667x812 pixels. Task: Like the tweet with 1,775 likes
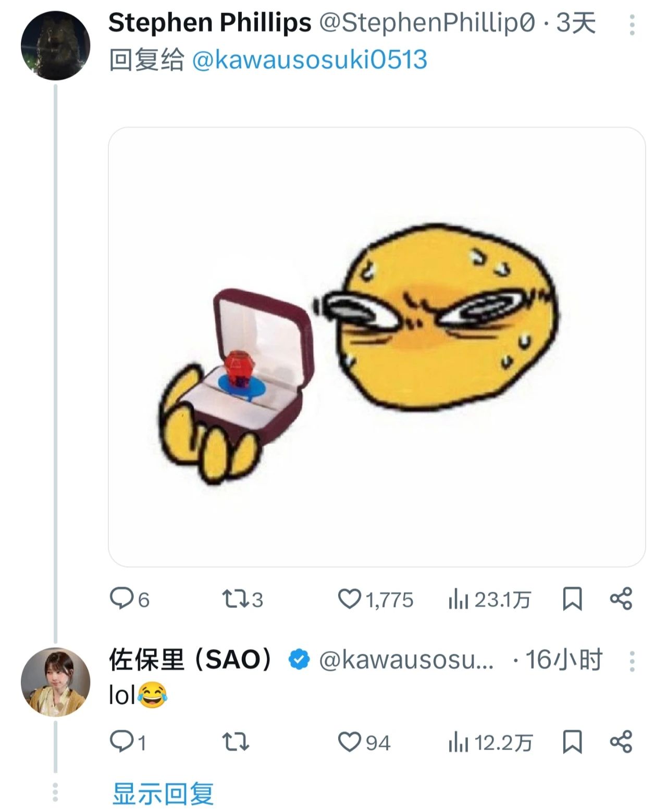click(350, 598)
